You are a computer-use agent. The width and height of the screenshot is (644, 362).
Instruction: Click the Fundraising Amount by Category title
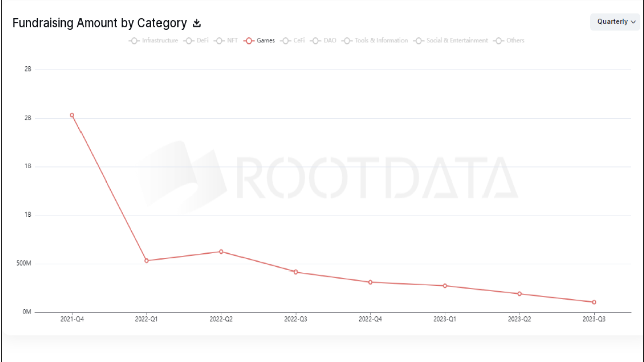[100, 23]
